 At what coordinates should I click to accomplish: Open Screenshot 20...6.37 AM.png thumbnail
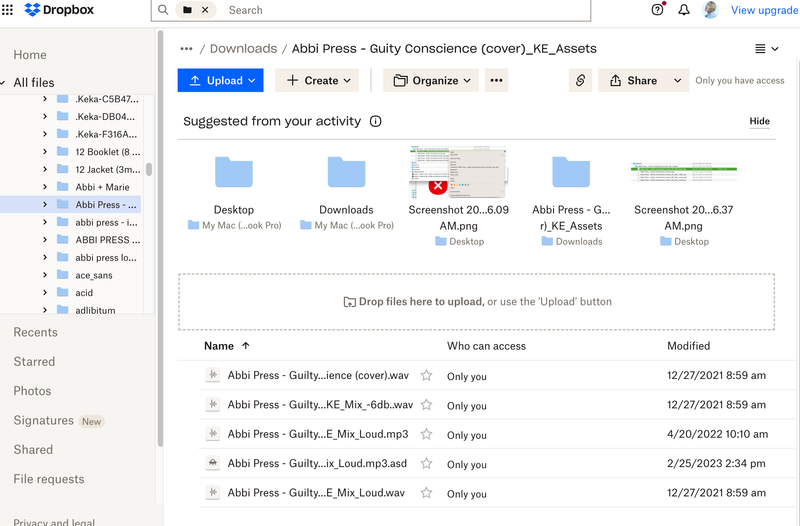684,172
